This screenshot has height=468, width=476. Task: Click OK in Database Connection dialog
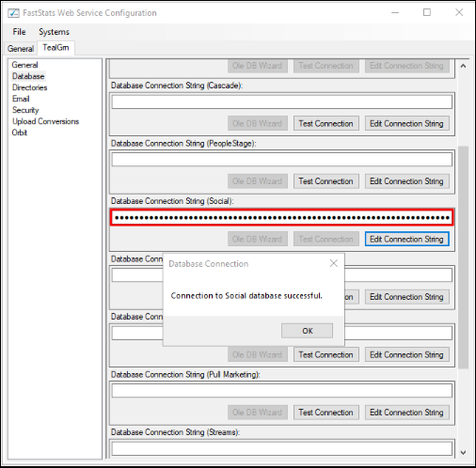tap(308, 331)
